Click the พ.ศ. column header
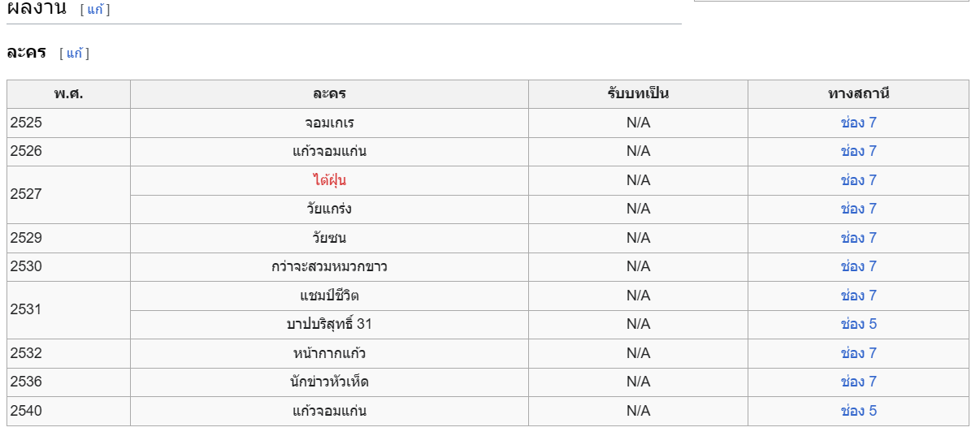Screen dimensions: 980x436 click(x=68, y=94)
